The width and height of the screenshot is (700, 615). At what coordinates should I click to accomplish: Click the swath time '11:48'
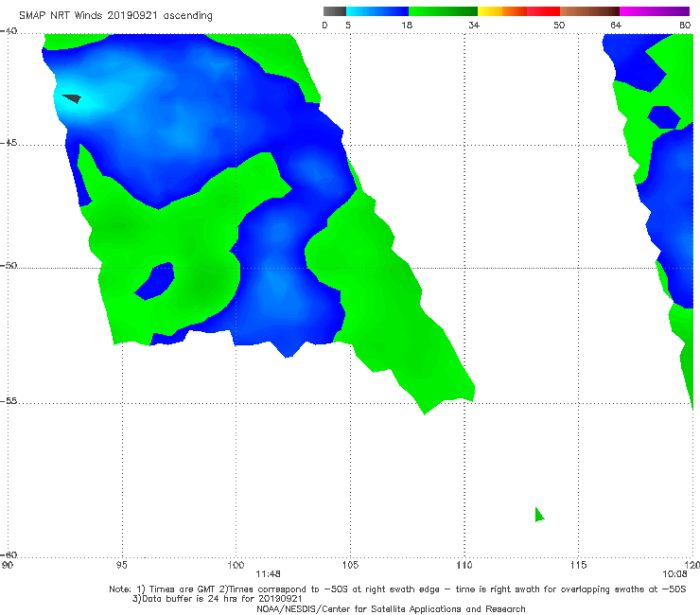(x=268, y=574)
